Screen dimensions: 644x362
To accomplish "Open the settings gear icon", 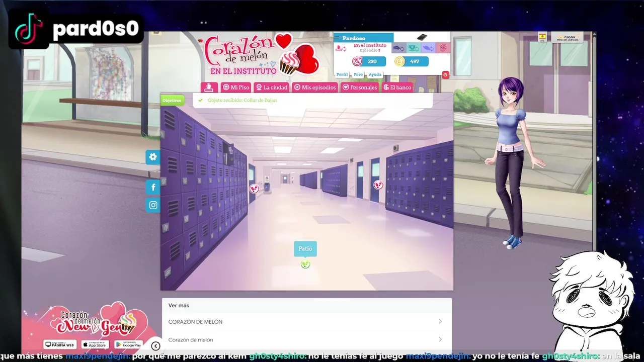I will (x=153, y=157).
